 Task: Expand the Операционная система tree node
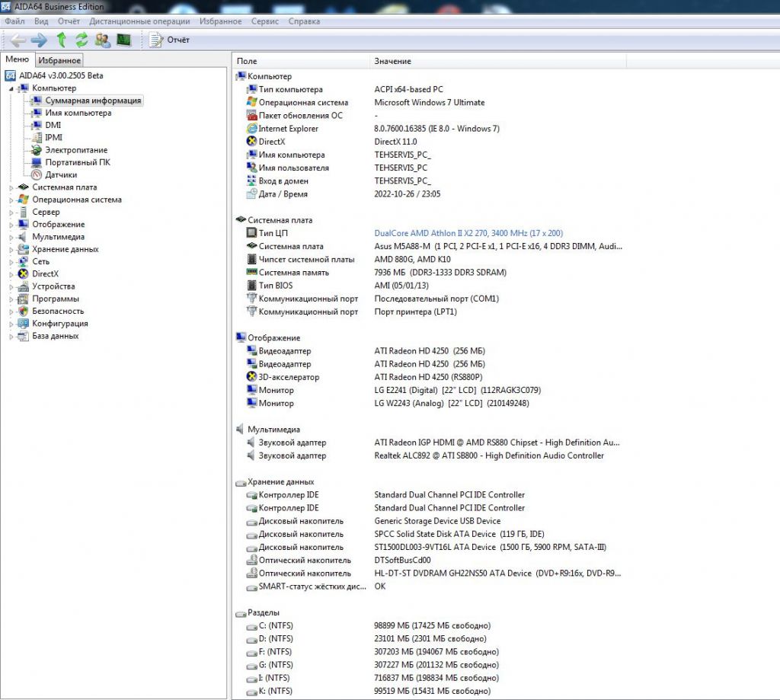point(11,200)
